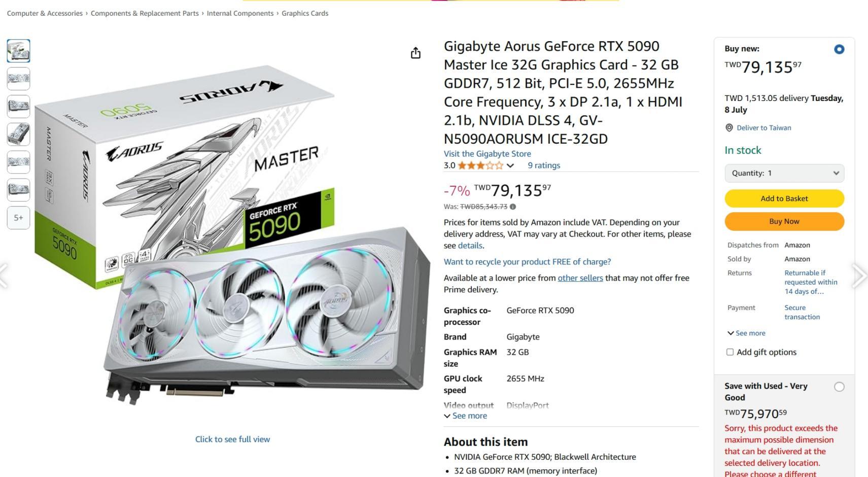Select the first product thumbnail image
Screen dimensions: 868x477
(x=18, y=51)
